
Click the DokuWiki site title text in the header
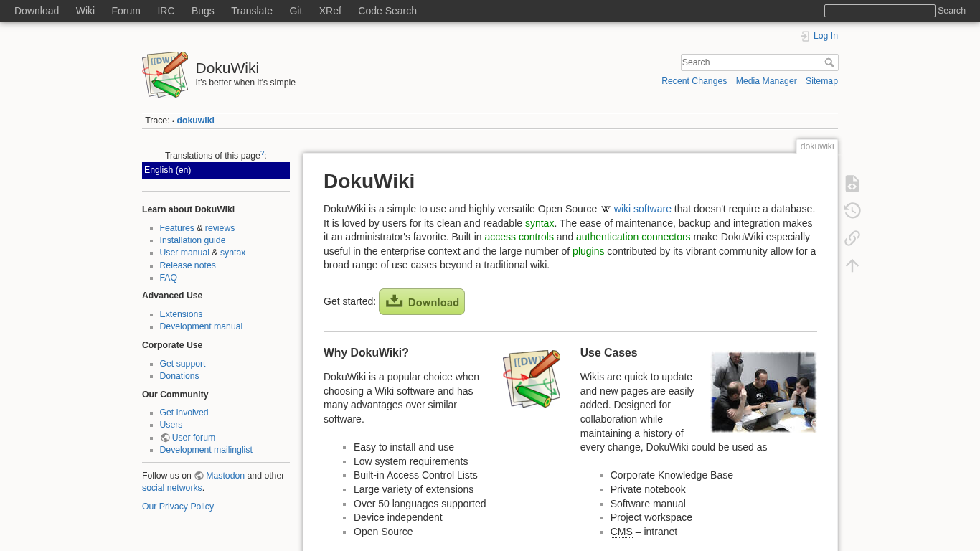[x=227, y=68]
